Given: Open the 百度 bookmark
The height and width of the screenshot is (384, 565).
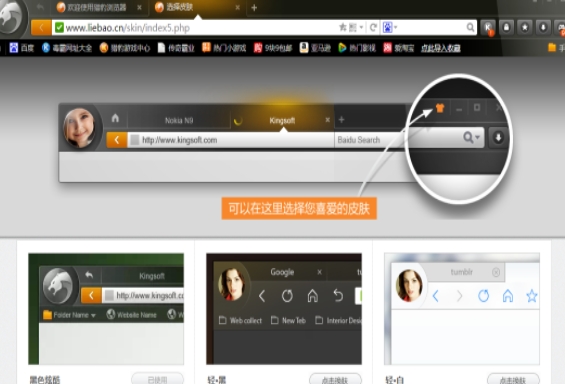Looking at the screenshot, I should click(x=22, y=48).
